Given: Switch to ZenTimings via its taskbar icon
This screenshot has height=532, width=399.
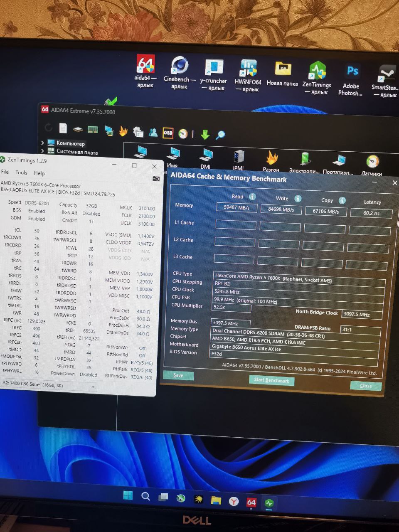Looking at the screenshot, I should 269,503.
